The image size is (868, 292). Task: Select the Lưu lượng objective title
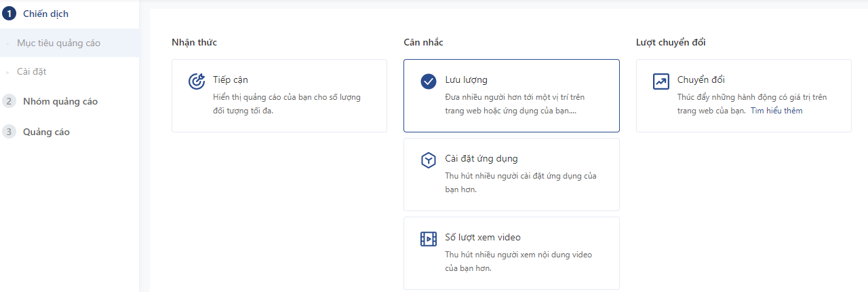(x=466, y=79)
